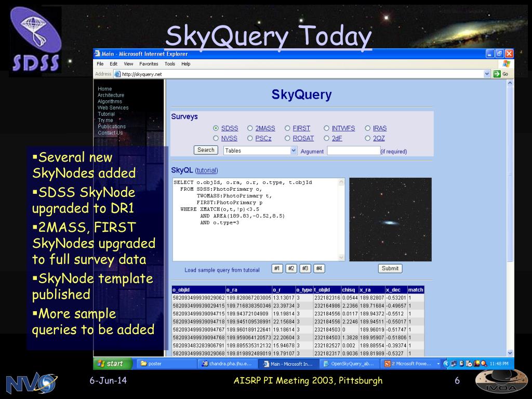Select the INTWFS survey radio button
Viewport: 532px width, 399px height.
tap(326, 128)
